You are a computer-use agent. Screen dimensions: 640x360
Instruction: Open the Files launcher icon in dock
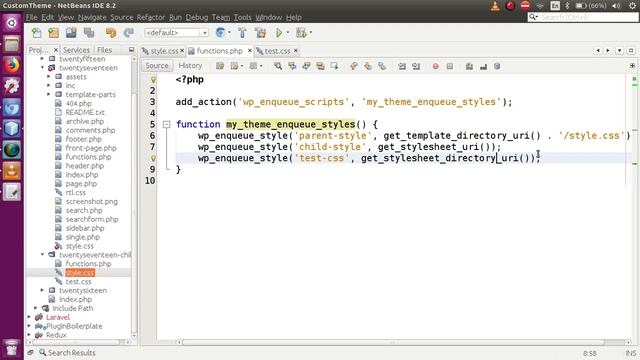click(11, 44)
